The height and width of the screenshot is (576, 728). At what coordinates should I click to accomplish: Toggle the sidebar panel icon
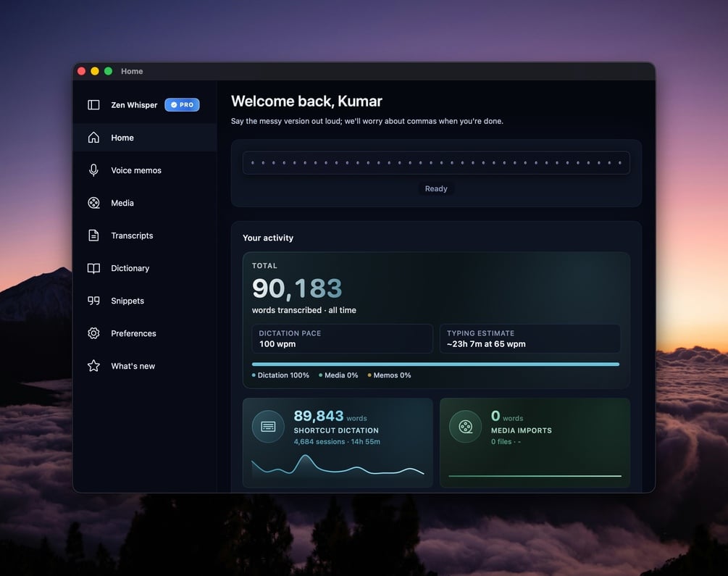tap(93, 105)
